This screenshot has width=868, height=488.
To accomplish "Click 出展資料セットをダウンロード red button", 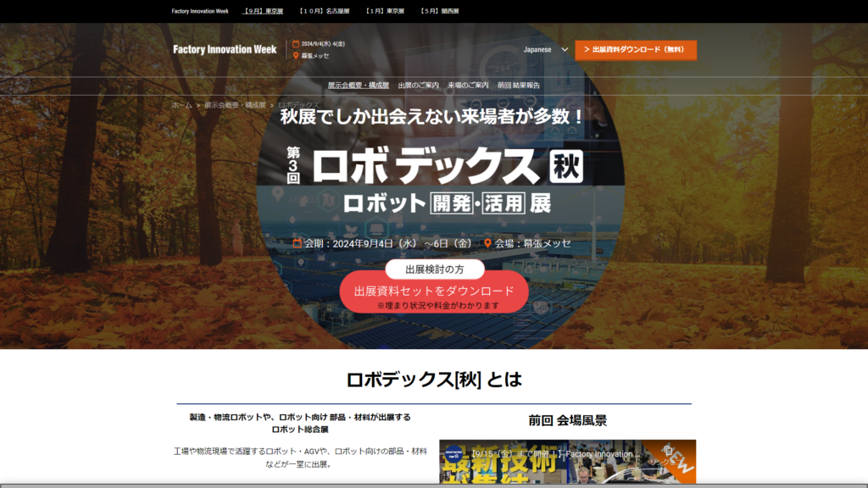I will click(x=434, y=292).
